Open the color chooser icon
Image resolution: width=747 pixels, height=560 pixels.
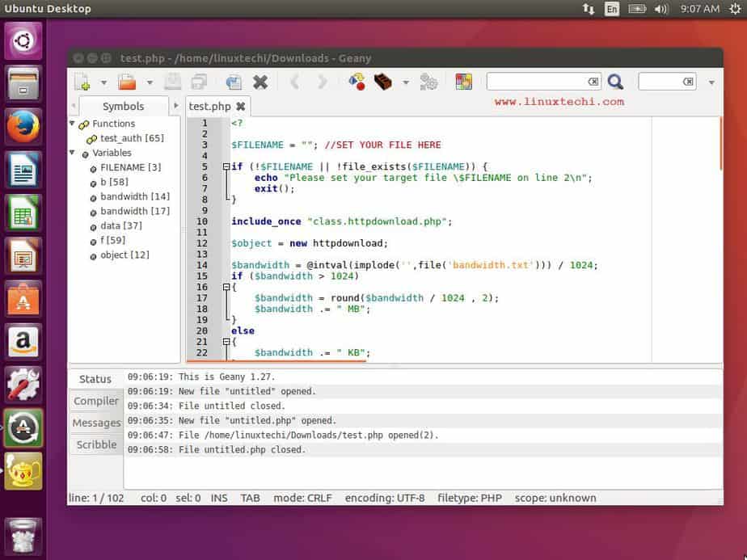click(463, 82)
